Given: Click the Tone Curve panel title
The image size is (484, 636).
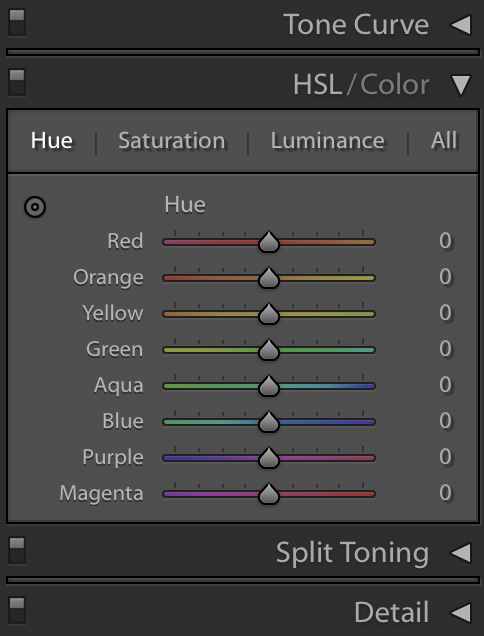Looking at the screenshot, I should [x=356, y=25].
